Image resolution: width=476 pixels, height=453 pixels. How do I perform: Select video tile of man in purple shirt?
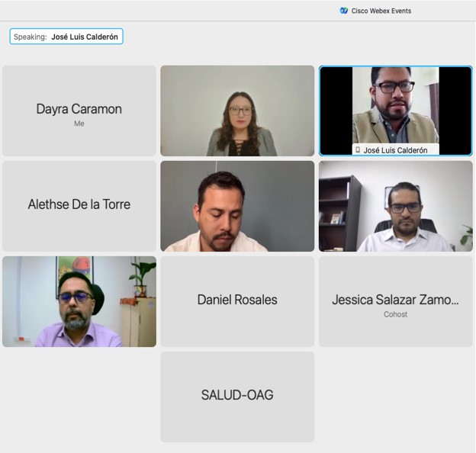point(79,301)
